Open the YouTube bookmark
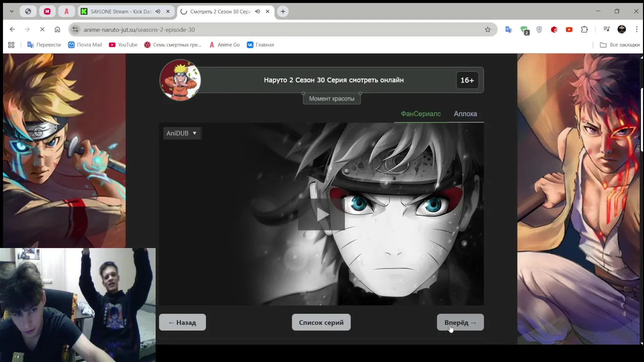Screen dimensions: 644x362 tap(123, 45)
